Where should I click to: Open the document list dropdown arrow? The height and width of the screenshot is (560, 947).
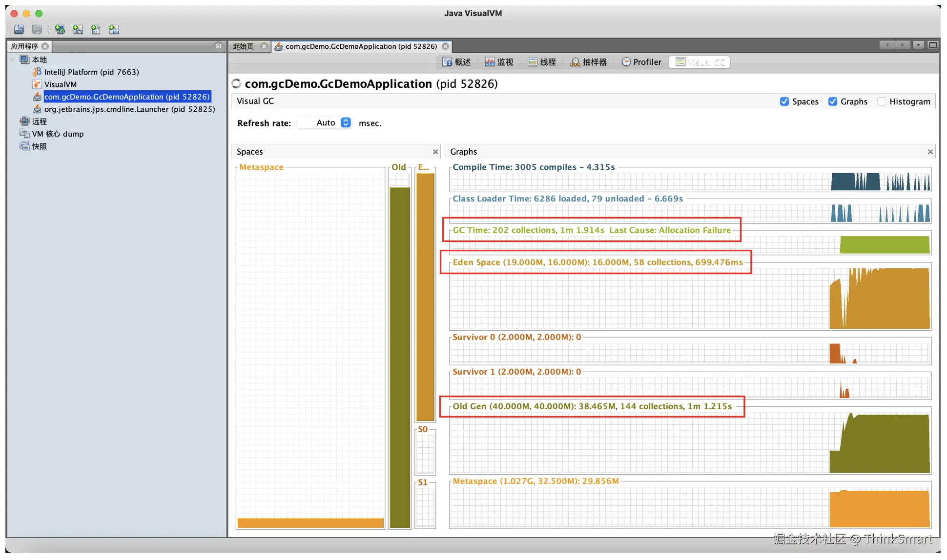click(x=919, y=45)
